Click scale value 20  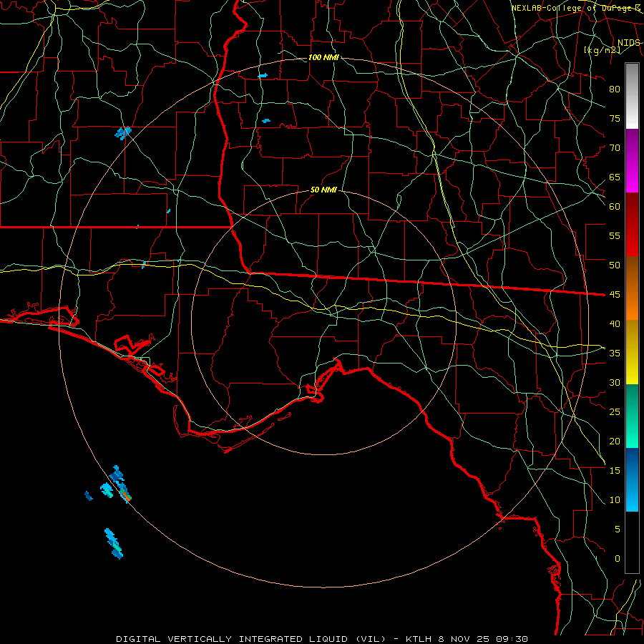(x=615, y=441)
